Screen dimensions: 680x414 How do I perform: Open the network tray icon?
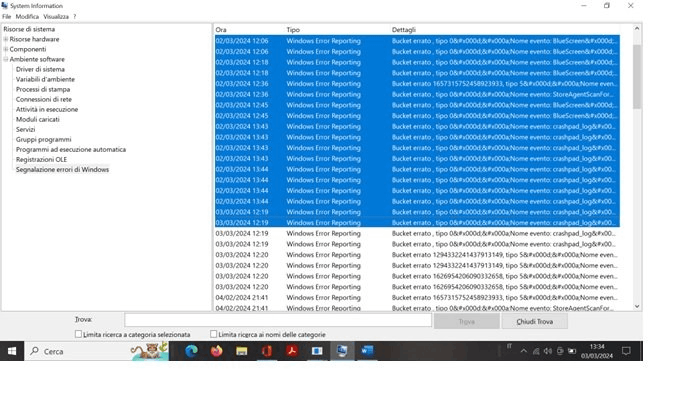point(536,351)
